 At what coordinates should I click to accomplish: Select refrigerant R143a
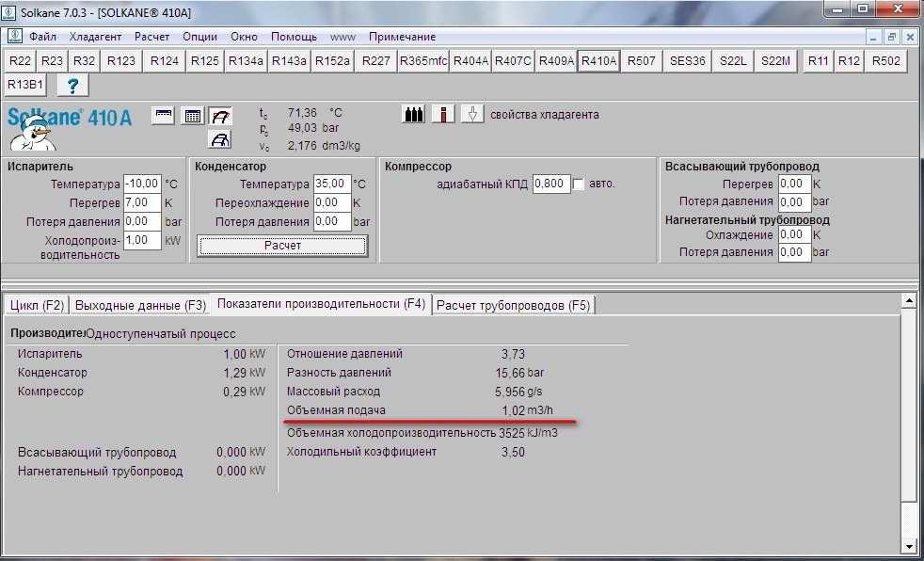pyautogui.click(x=290, y=60)
